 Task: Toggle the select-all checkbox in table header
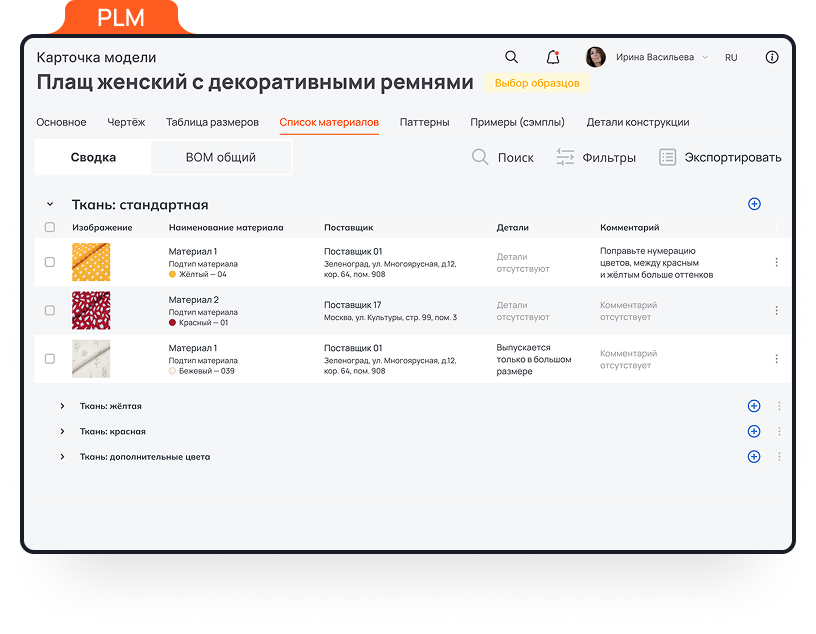[50, 228]
